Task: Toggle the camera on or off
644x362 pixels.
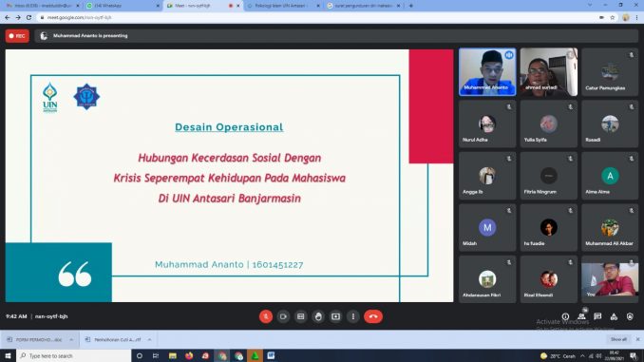Action: click(283, 316)
